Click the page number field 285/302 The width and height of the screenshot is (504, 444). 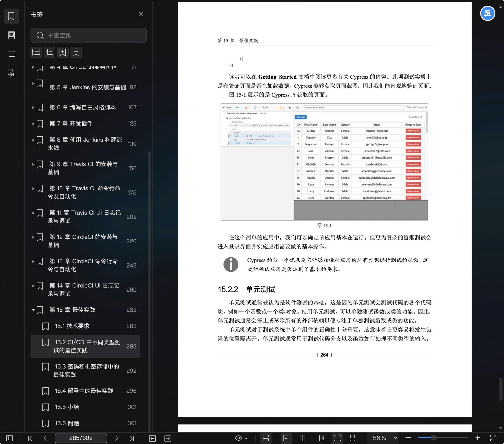coord(81,438)
